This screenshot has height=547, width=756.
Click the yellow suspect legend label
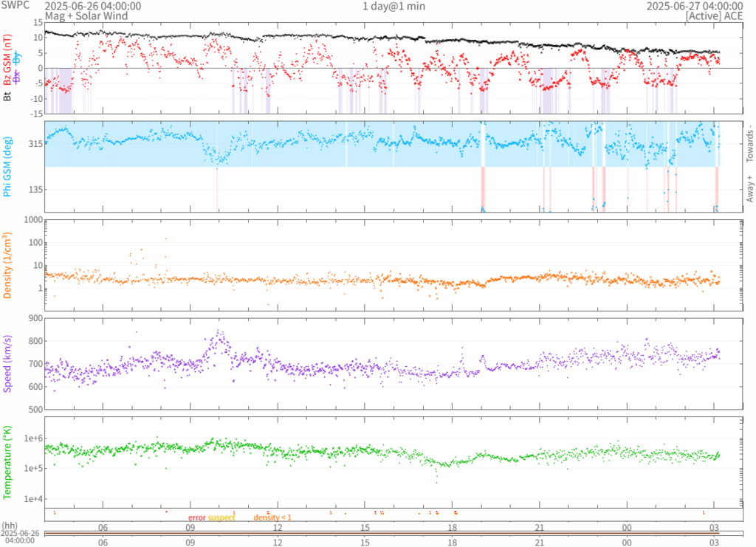coord(221,517)
